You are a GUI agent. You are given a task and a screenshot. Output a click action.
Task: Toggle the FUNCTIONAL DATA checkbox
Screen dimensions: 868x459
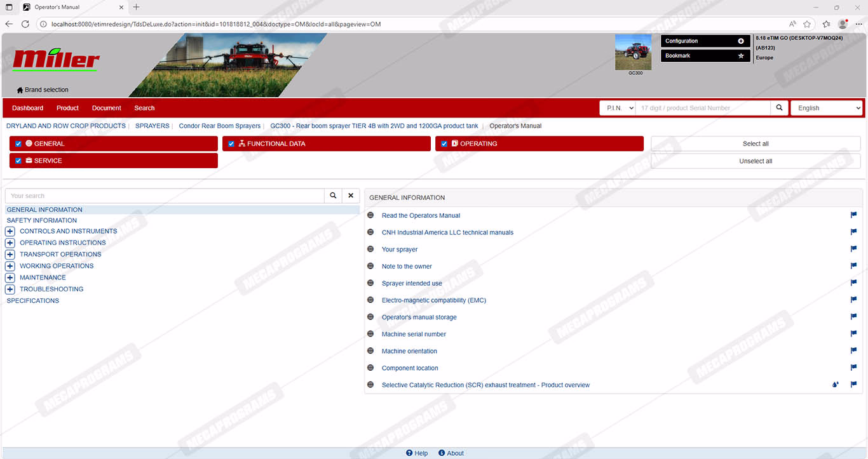pos(231,144)
